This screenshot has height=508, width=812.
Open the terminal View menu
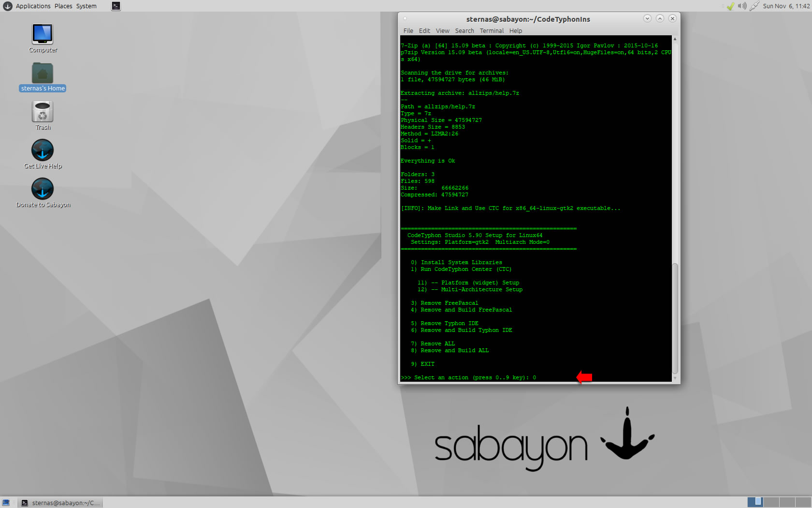[x=442, y=30]
